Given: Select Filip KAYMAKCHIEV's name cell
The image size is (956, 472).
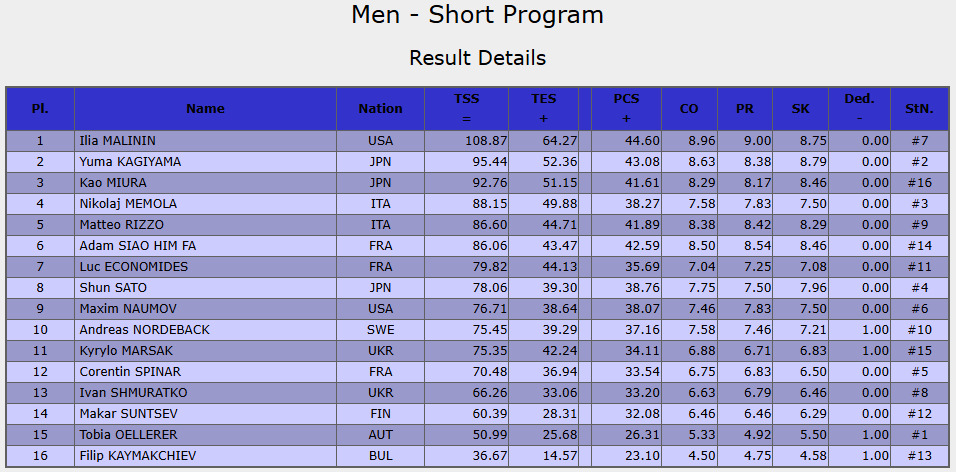Looking at the screenshot, I should [x=205, y=456].
